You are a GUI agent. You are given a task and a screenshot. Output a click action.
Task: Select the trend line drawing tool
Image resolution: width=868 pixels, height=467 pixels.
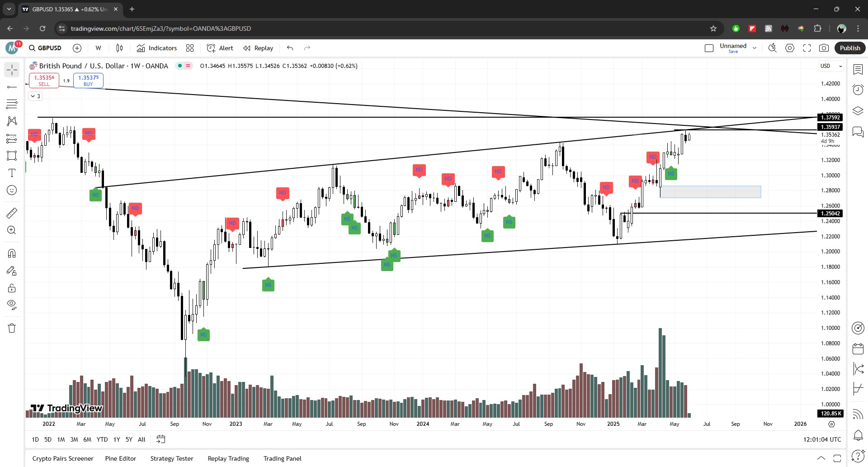12,87
